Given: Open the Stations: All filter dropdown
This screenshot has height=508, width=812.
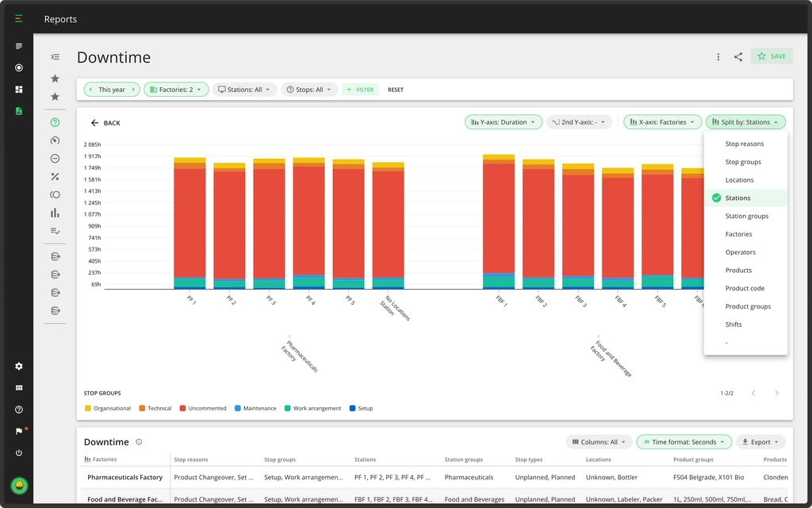Looking at the screenshot, I should point(244,90).
